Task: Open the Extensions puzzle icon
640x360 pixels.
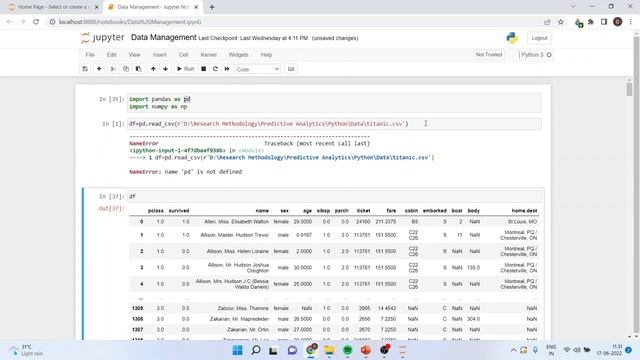Action: [591, 22]
